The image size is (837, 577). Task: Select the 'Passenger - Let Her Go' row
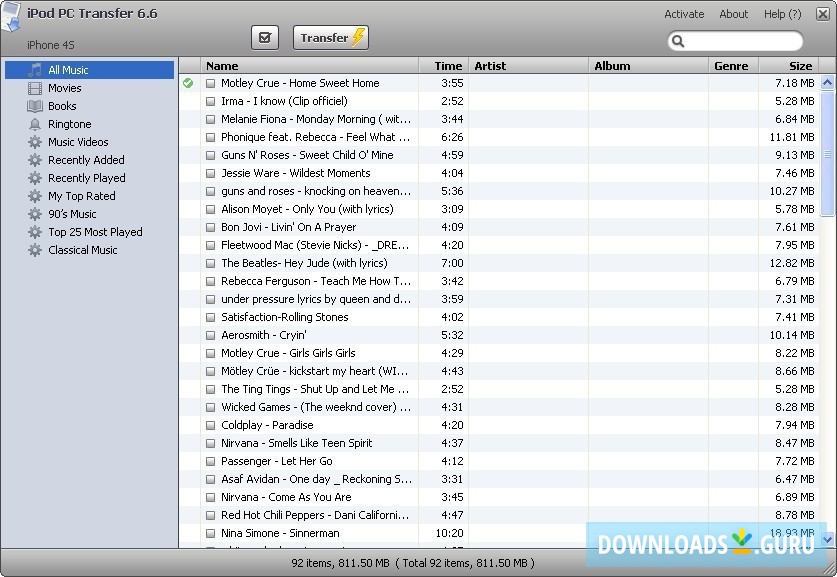(499, 461)
